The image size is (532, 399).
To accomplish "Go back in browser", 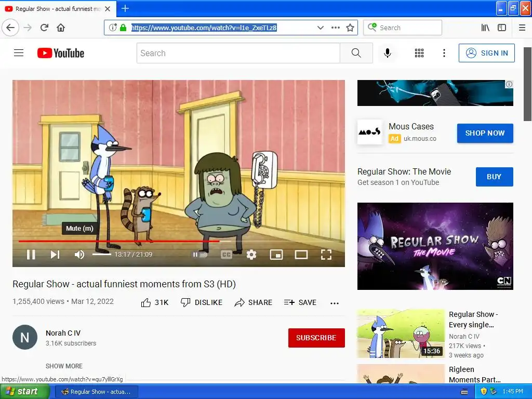I will pyautogui.click(x=10, y=28).
